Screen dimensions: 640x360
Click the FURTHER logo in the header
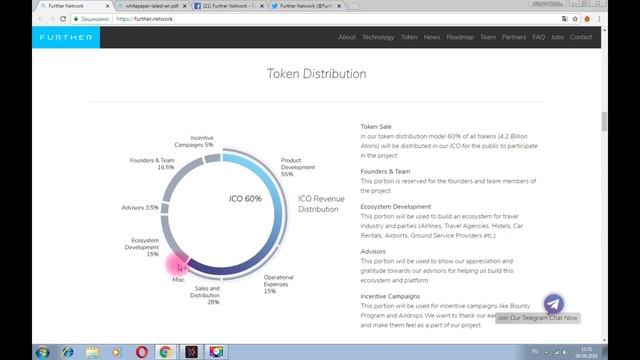coord(66,37)
